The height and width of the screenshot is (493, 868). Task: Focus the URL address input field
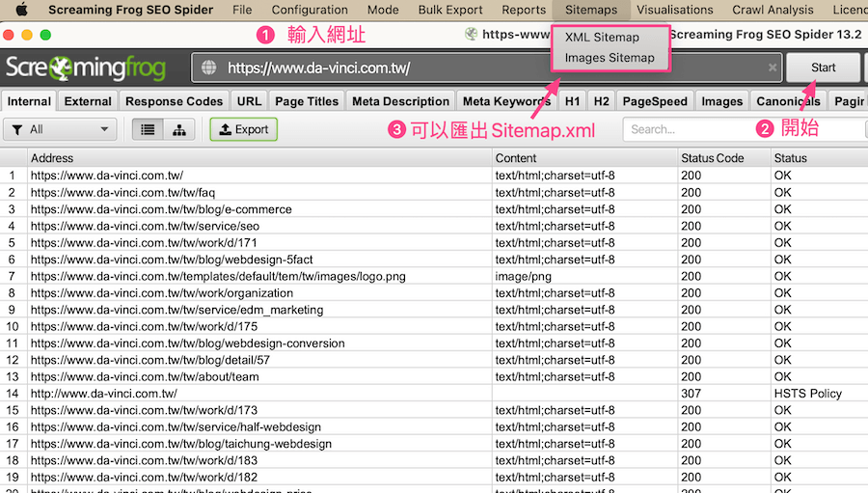pyautogui.click(x=487, y=68)
